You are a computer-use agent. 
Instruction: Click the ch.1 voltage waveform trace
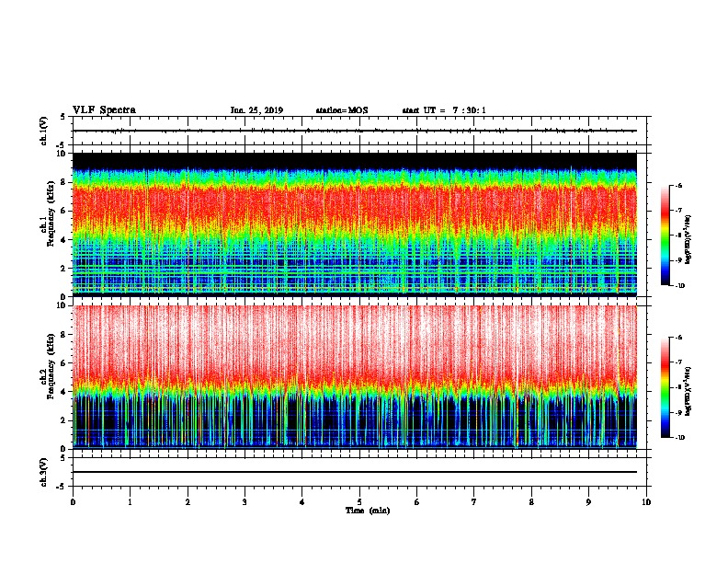point(355,131)
